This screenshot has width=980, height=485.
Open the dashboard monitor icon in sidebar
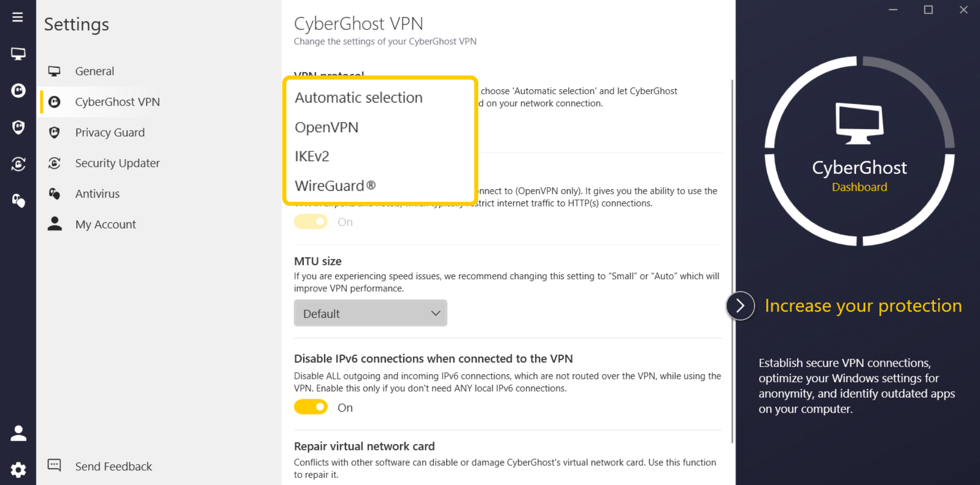18,53
